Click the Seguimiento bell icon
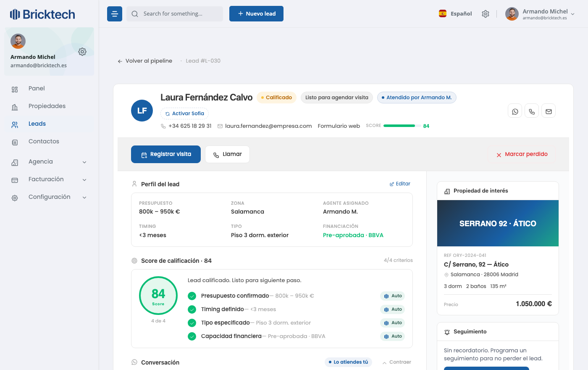Screen dimensions: 588x370 pos(447,332)
